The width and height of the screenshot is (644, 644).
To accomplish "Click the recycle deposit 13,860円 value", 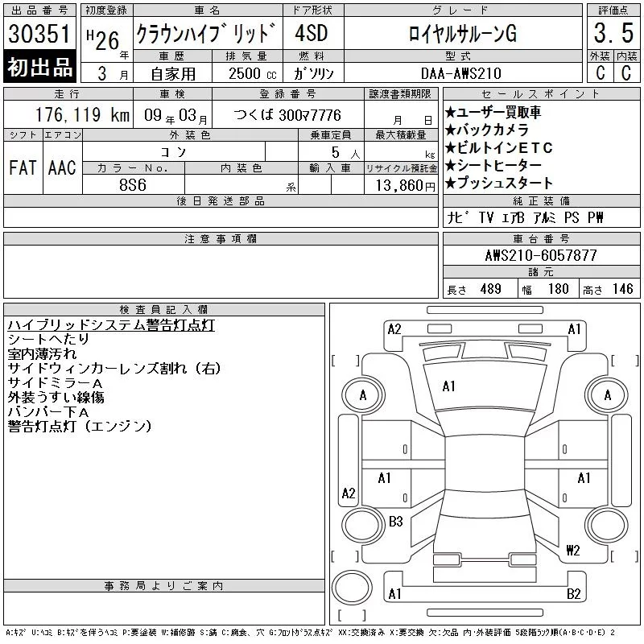I will 406,186.
